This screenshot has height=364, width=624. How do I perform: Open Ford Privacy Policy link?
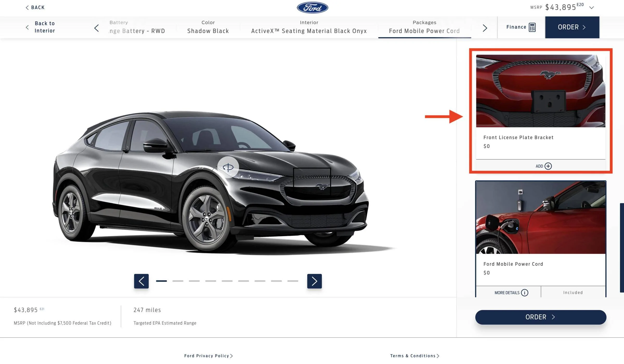click(x=208, y=356)
